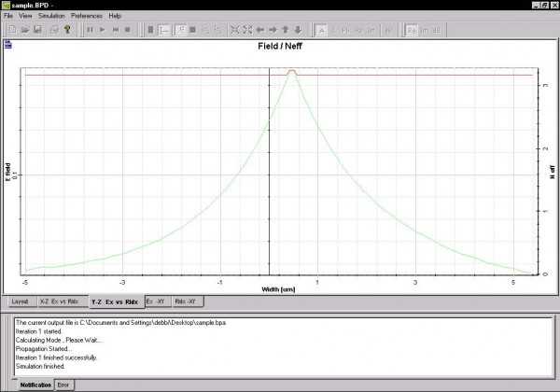Open the Error tab
This screenshot has height=392, width=560.
point(63,385)
